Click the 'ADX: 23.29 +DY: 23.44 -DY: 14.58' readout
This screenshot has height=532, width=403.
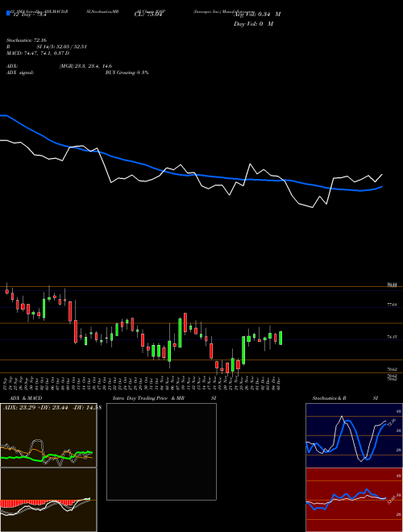(x=52, y=407)
